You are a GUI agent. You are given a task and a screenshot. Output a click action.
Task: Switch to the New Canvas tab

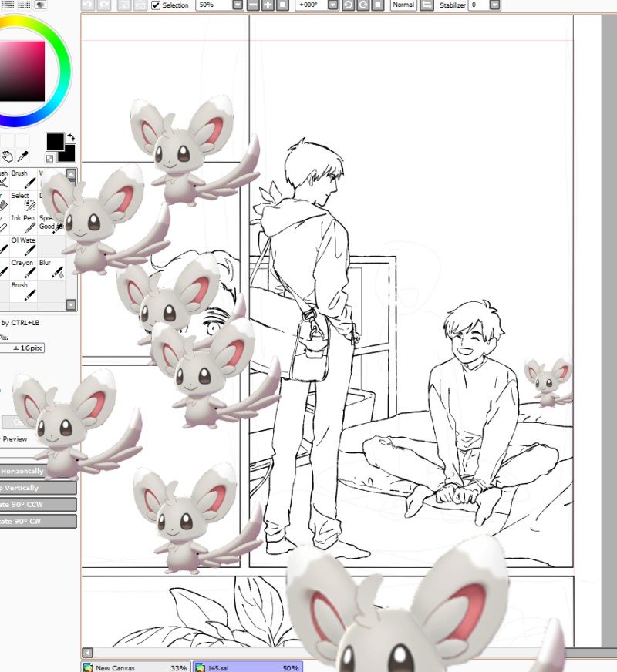(x=137, y=667)
